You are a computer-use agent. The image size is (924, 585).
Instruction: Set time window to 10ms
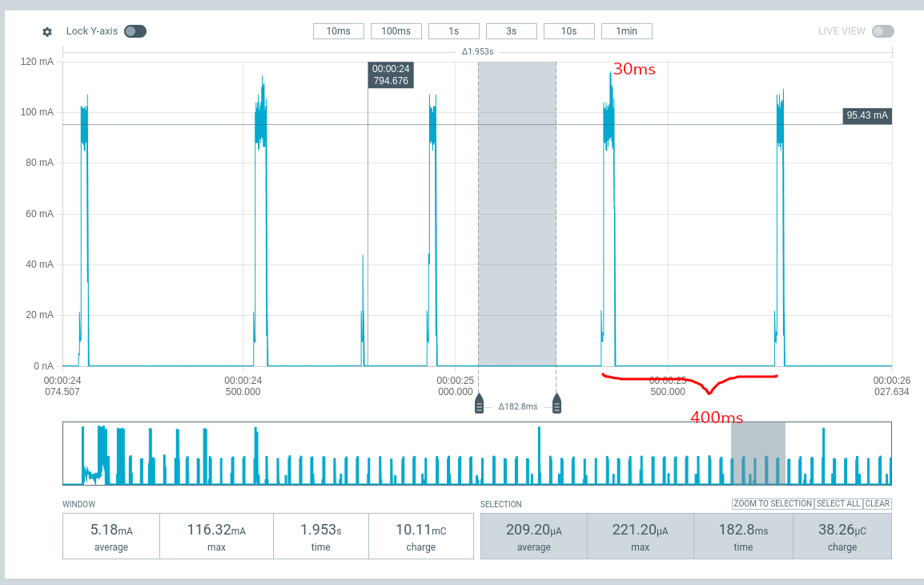pos(338,31)
